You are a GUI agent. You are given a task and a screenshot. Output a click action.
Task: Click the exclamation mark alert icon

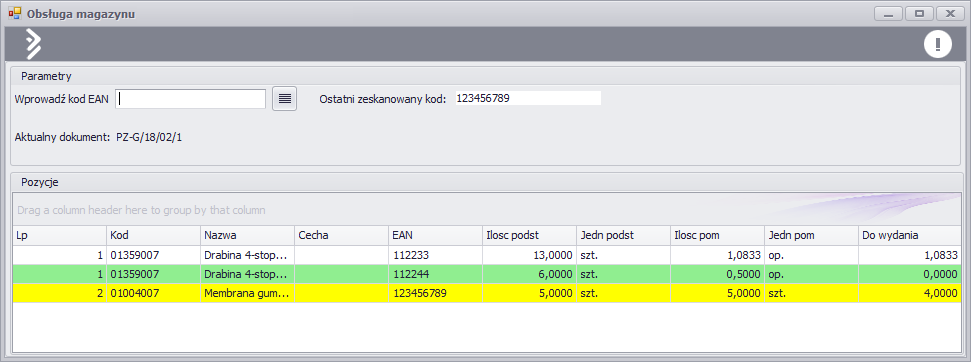pyautogui.click(x=938, y=45)
